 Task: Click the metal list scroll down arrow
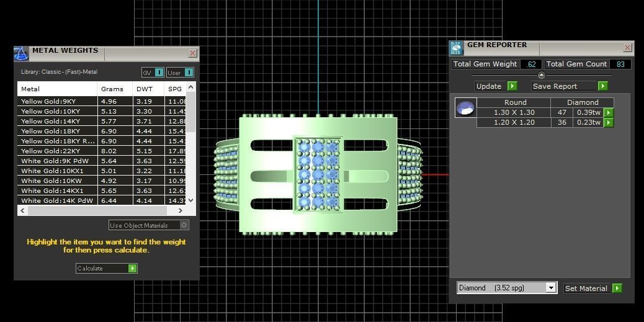pyautogui.click(x=190, y=200)
